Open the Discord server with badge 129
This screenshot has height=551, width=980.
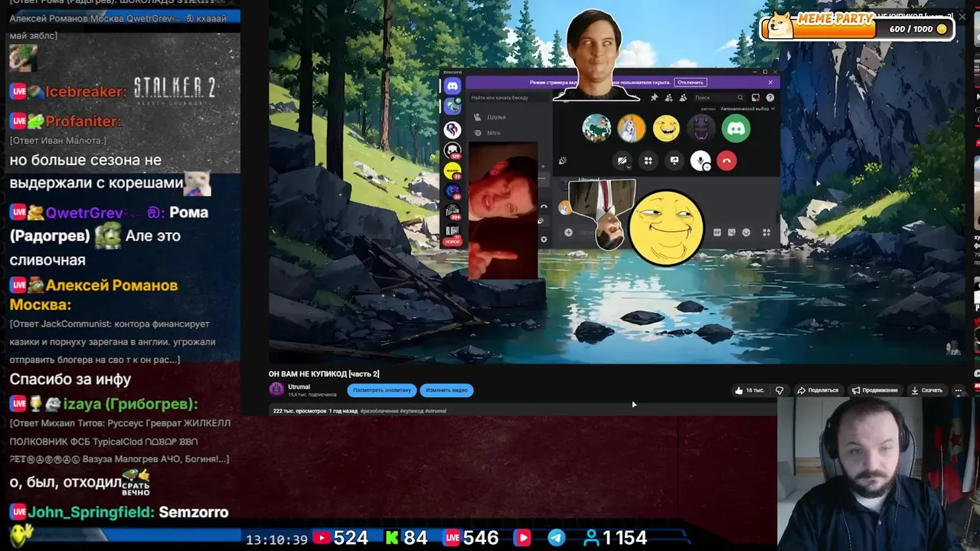click(x=452, y=151)
